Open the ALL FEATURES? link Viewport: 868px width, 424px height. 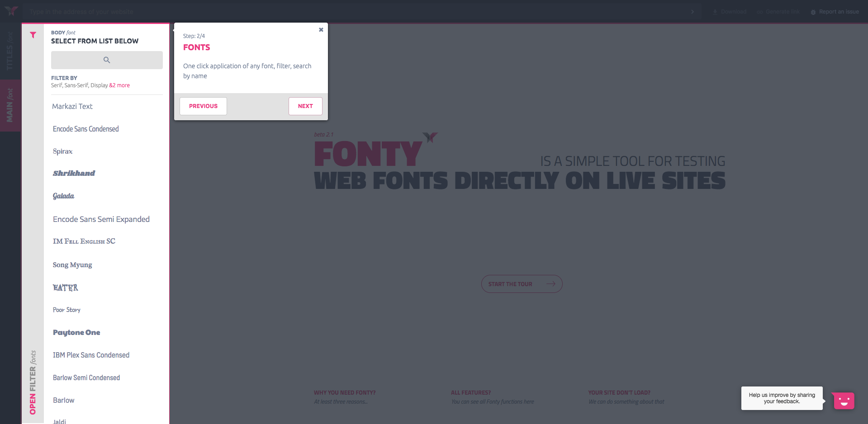[471, 393]
